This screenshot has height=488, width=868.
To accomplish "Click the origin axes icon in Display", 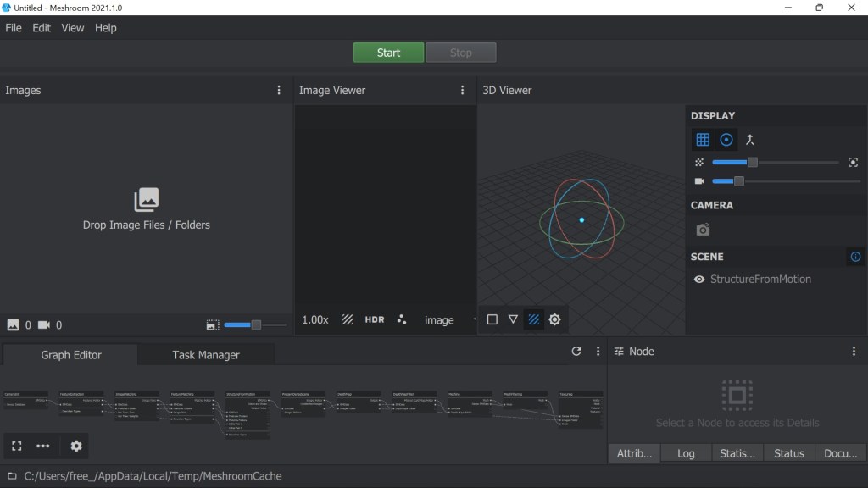I will coord(750,140).
